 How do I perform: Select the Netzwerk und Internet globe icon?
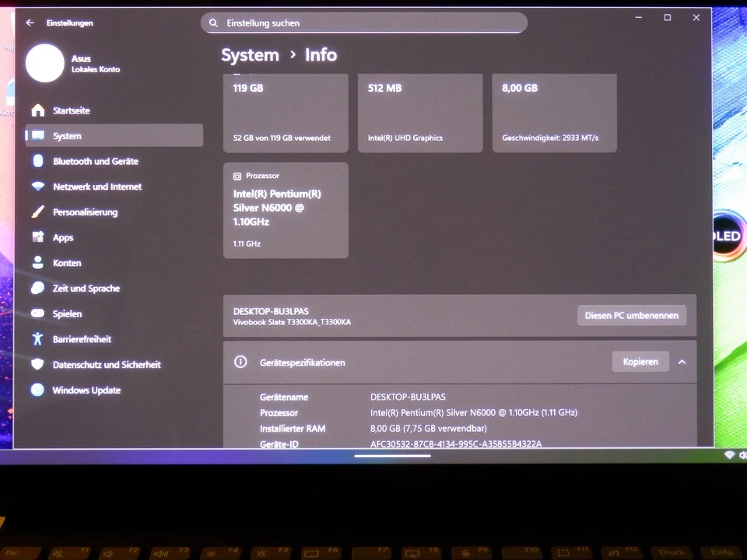click(x=37, y=187)
